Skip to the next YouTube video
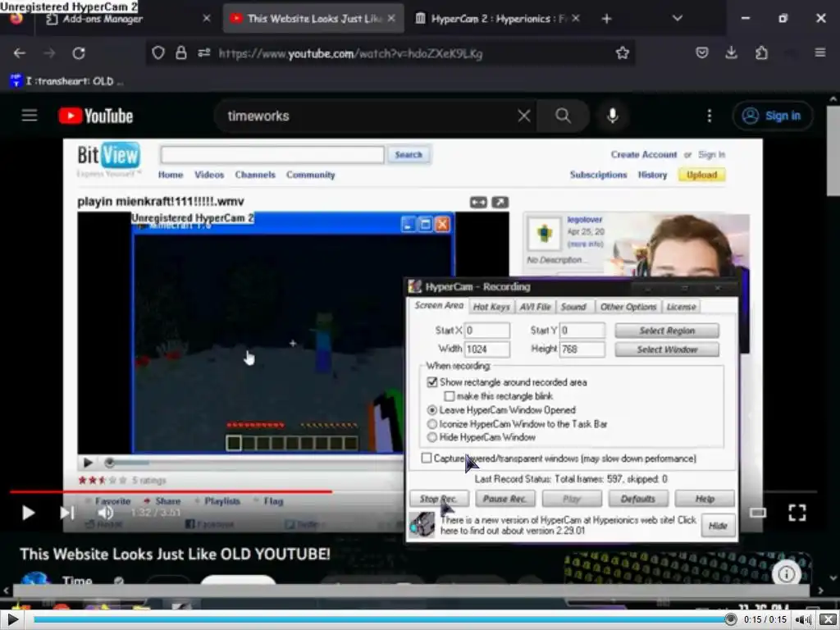The width and height of the screenshot is (840, 630). point(67,513)
